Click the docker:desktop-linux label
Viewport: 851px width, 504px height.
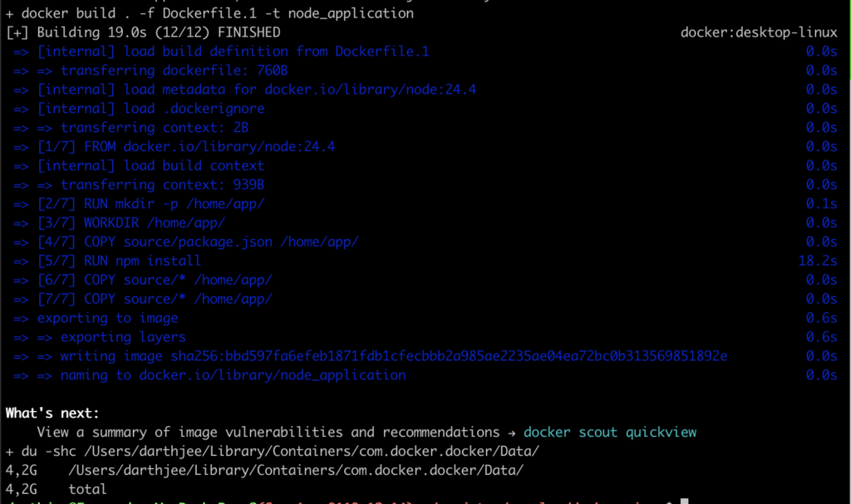pos(759,32)
